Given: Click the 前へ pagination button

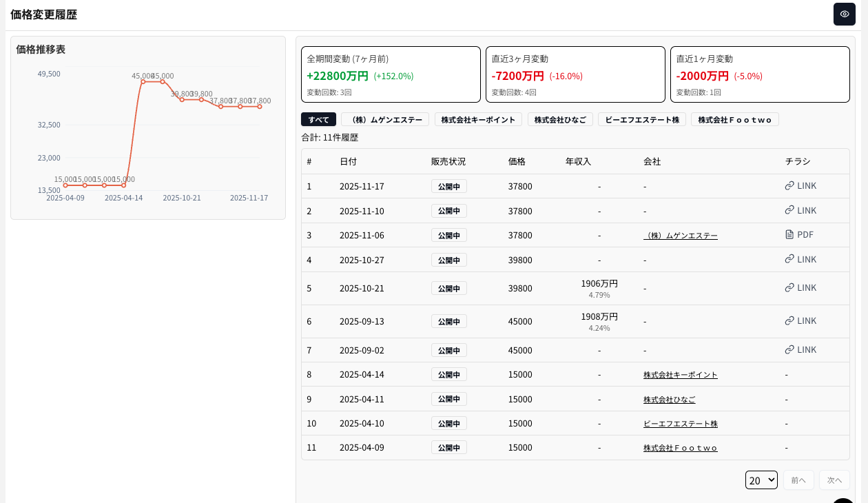Looking at the screenshot, I should [798, 480].
